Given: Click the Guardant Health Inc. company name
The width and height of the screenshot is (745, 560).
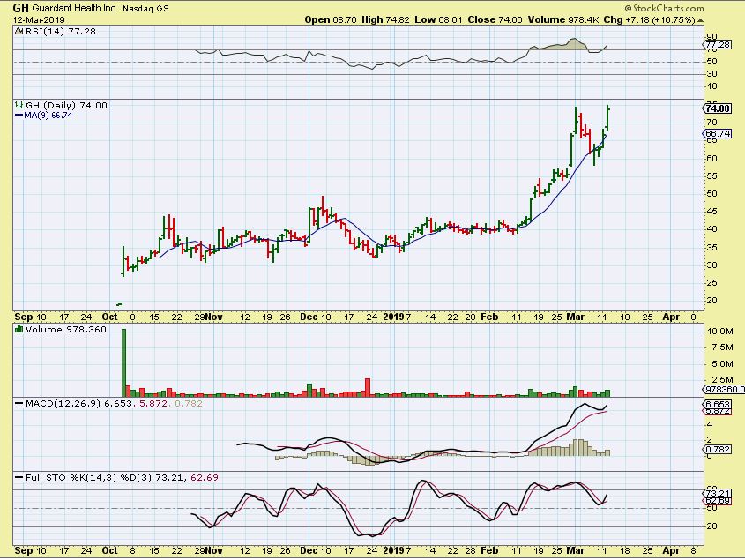Looking at the screenshot, I should [75, 9].
